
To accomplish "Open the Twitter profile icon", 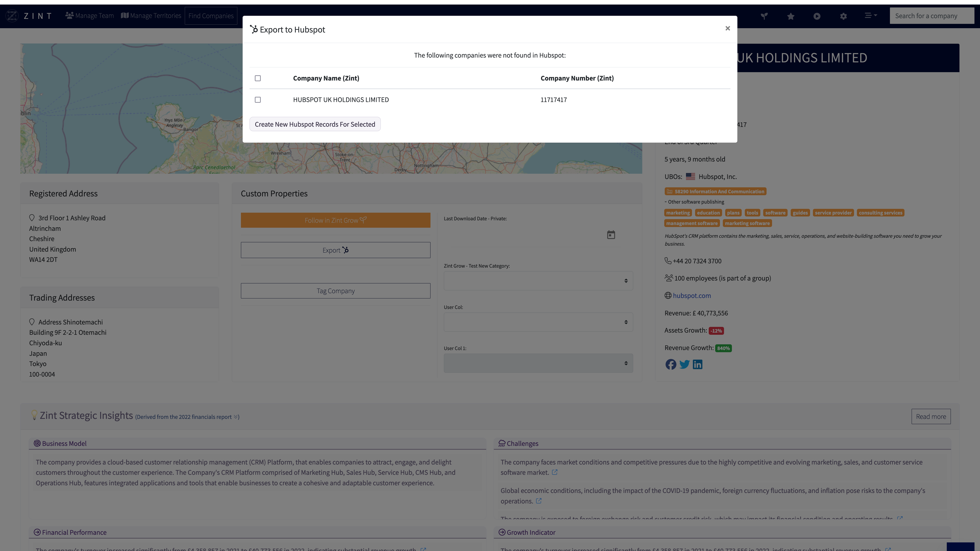I will 684,364.
